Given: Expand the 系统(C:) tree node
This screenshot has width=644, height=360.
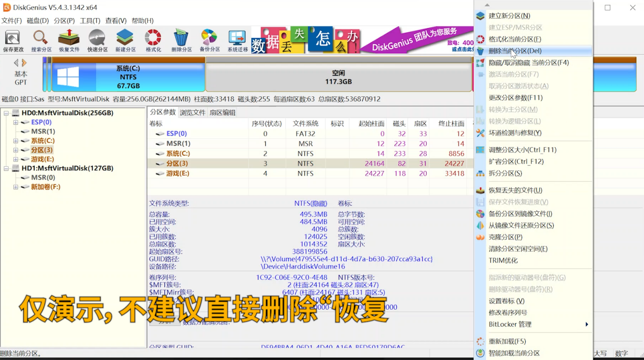Looking at the screenshot, I should (16, 141).
